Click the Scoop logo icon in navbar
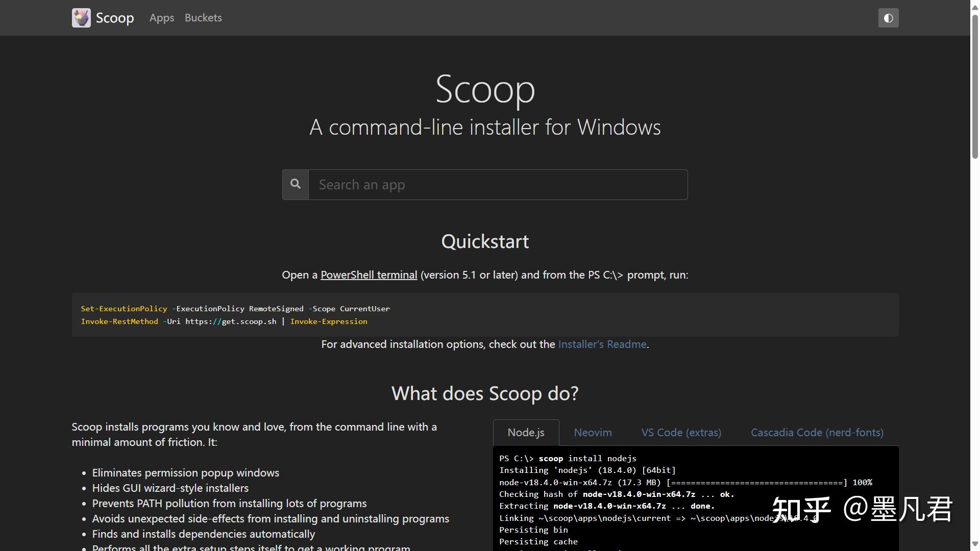The image size is (980, 551). point(81,17)
